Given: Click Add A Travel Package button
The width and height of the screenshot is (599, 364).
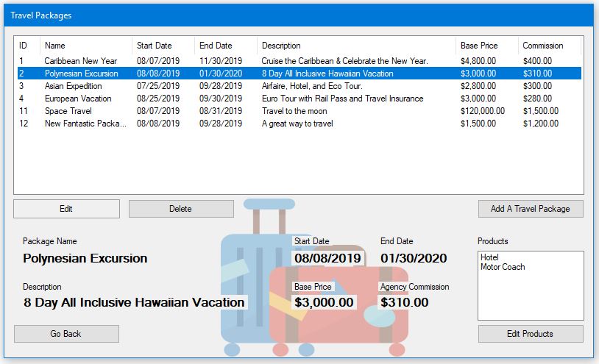Looking at the screenshot, I should [x=530, y=209].
